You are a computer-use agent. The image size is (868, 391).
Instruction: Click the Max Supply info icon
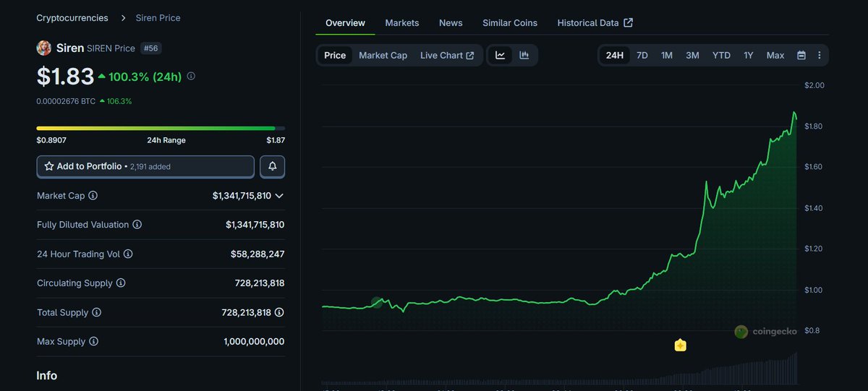pyautogui.click(x=93, y=341)
